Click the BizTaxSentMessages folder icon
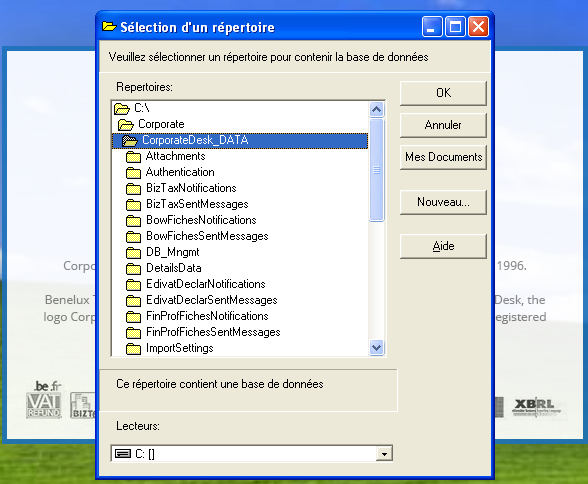Screen dimensions: 588x484 pos(134,205)
